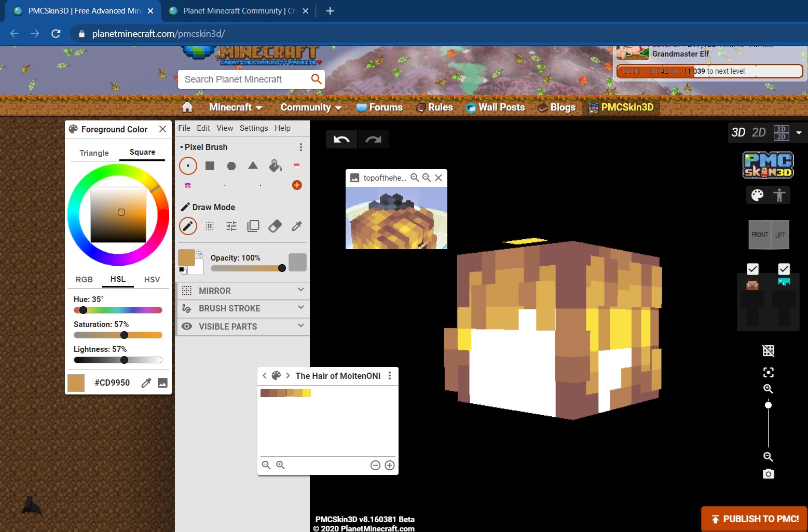
Task: Enable split 3D/2D view
Action: click(x=781, y=133)
